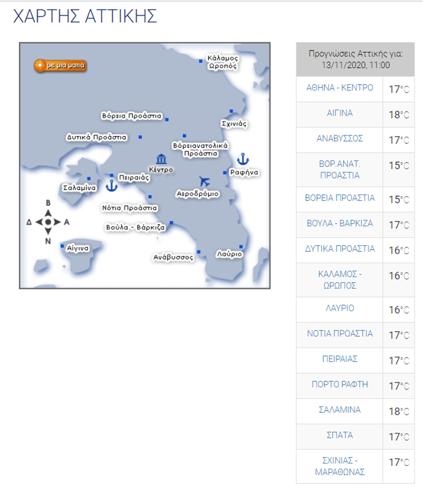Select ΑΝΑΒΥΣΣΟΣ in the forecast table

click(x=339, y=139)
